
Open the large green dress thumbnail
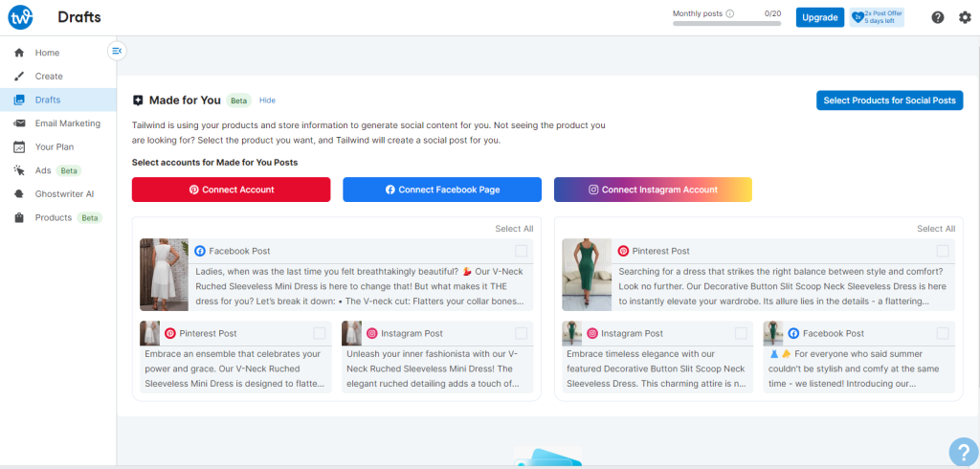click(587, 275)
